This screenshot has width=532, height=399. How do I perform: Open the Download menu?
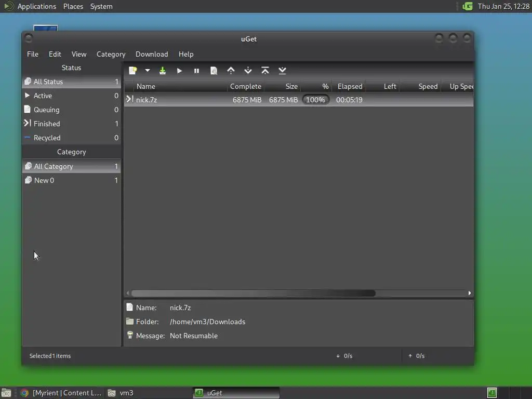pos(152,54)
